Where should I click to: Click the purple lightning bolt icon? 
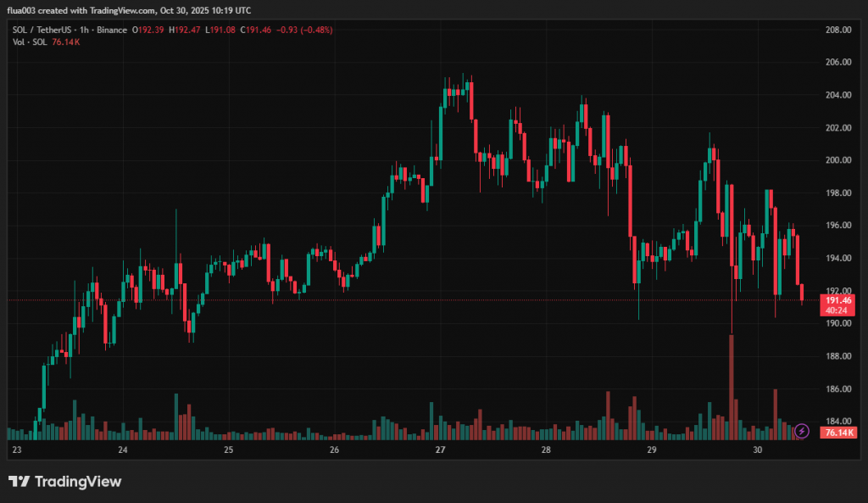[x=801, y=430]
